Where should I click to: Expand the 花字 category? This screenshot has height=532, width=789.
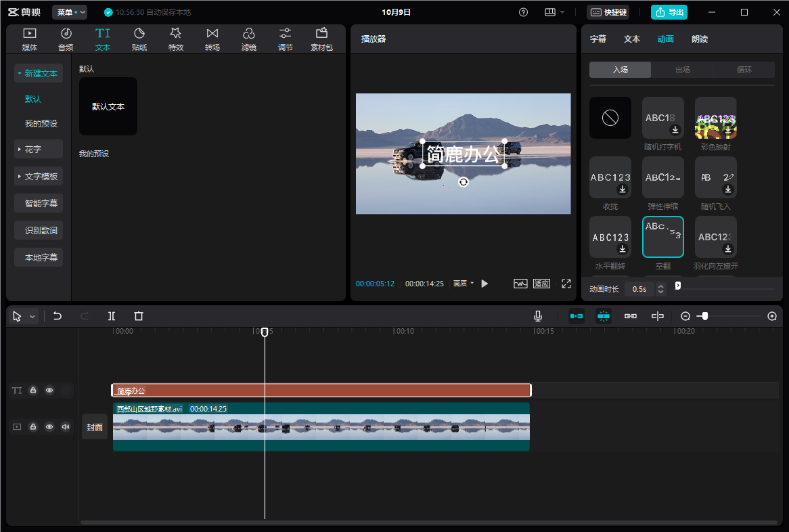coord(39,149)
